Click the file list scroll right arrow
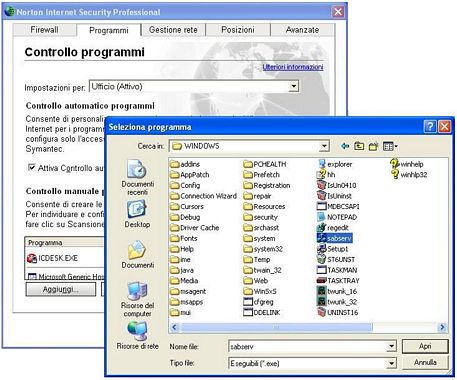The height and width of the screenshot is (380, 457). [x=442, y=327]
